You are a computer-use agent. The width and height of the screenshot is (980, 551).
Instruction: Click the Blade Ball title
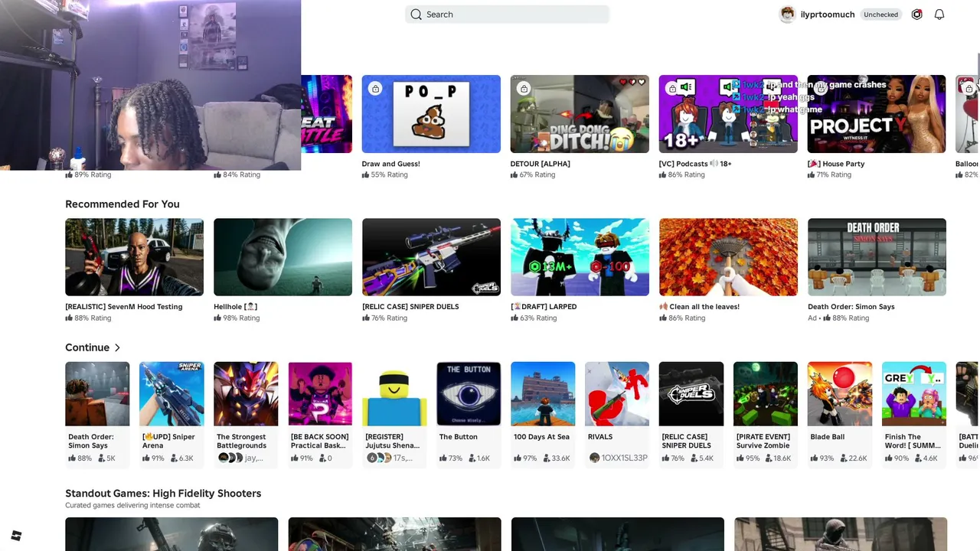click(827, 437)
